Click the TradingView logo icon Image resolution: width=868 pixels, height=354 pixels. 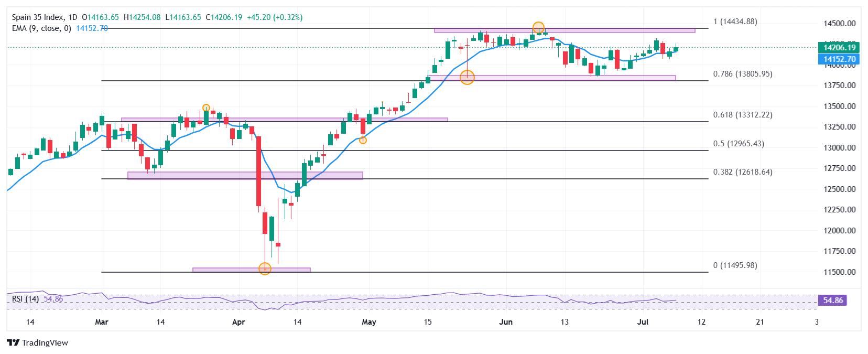pos(13,342)
